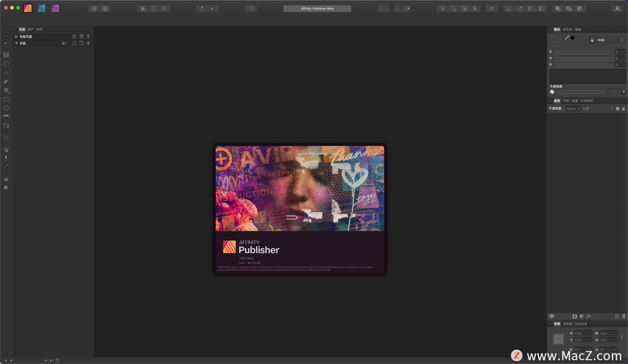Select the Fill tool
The height and width of the screenshot is (364, 628).
tap(6, 149)
